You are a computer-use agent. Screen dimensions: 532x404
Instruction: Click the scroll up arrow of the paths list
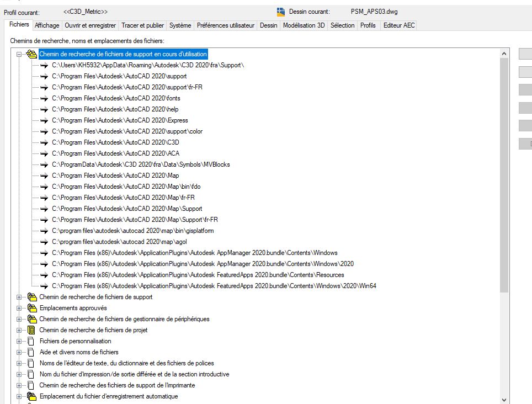coord(504,54)
